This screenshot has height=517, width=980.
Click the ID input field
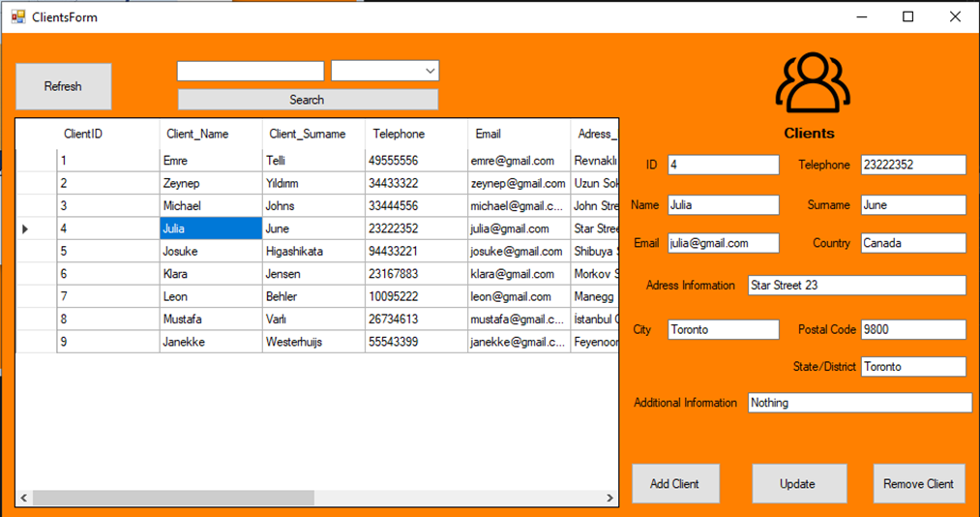pyautogui.click(x=723, y=165)
